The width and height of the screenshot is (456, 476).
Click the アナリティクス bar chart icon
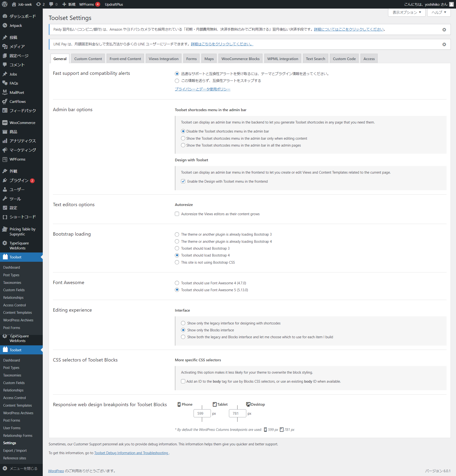5,141
